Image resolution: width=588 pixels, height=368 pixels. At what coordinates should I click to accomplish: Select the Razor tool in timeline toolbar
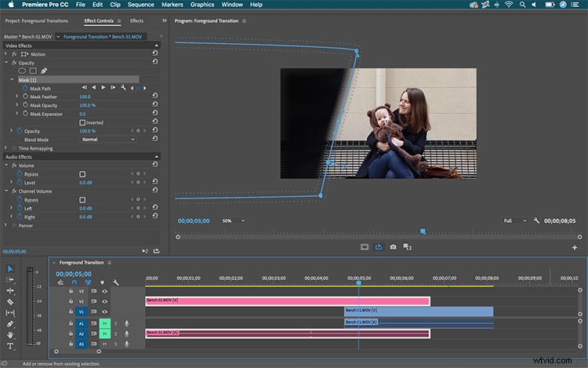click(10, 301)
